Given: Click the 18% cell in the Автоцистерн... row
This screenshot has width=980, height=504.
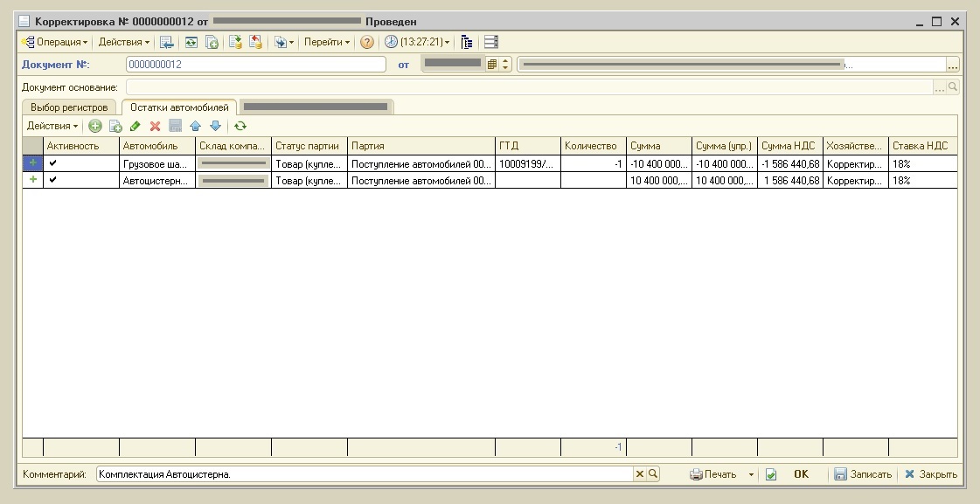Looking at the screenshot, I should click(922, 180).
